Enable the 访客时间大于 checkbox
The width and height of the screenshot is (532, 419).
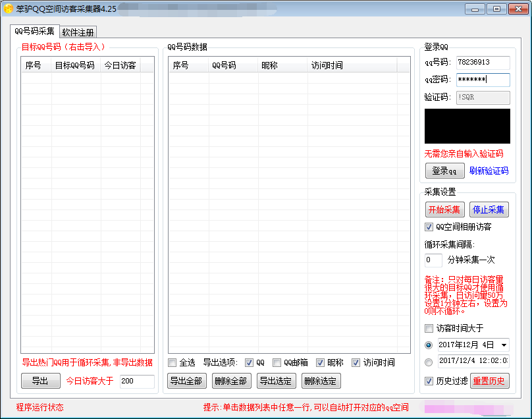429,328
